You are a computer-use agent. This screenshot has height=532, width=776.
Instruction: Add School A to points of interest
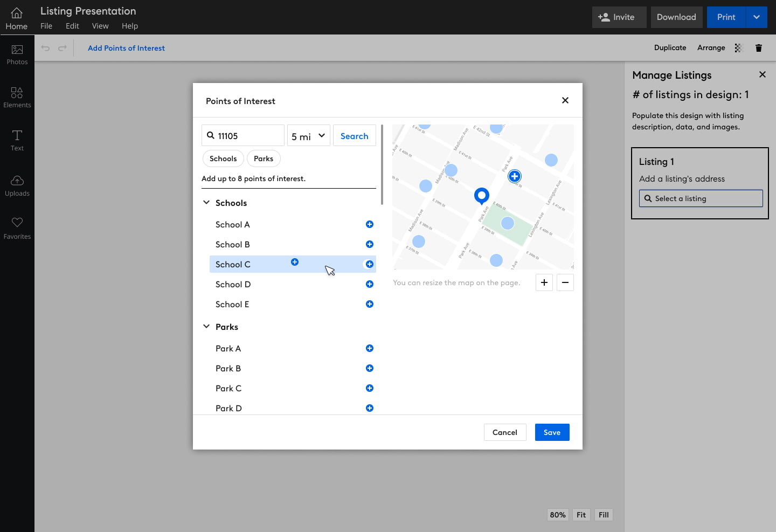pos(370,224)
